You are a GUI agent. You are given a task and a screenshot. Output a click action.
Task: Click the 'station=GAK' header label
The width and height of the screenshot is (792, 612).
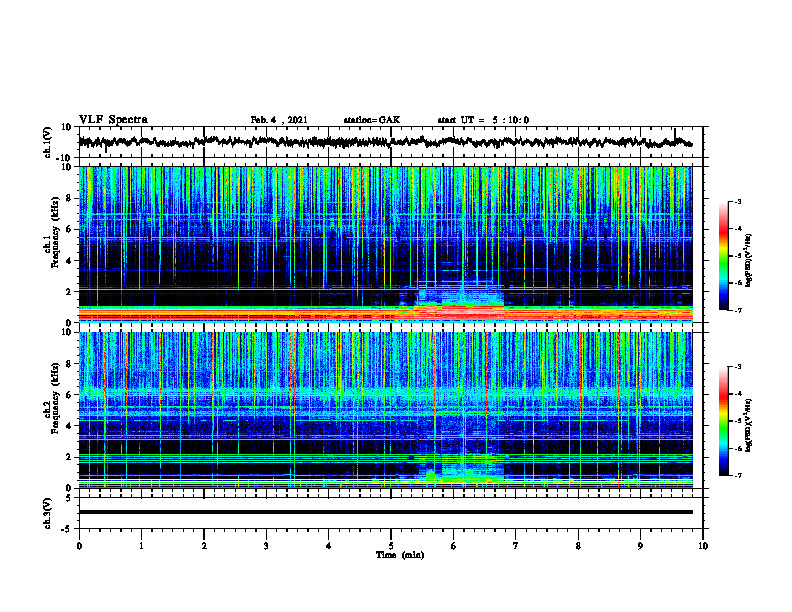click(372, 120)
